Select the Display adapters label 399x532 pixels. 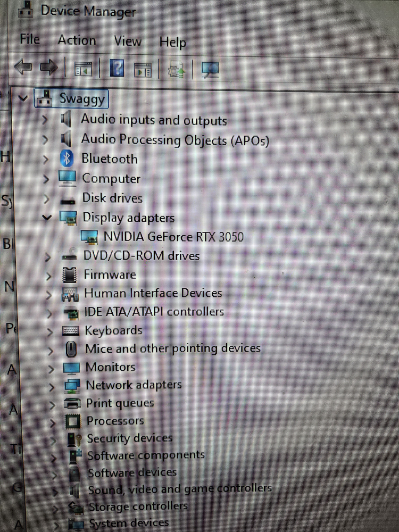(129, 218)
